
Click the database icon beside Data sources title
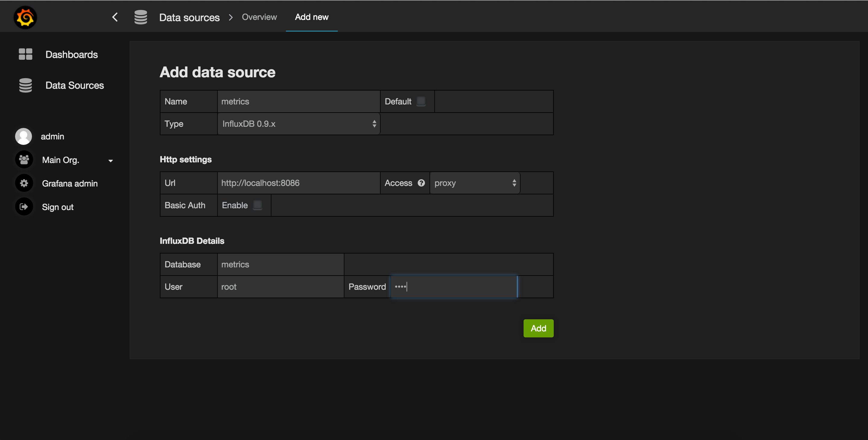pos(141,17)
